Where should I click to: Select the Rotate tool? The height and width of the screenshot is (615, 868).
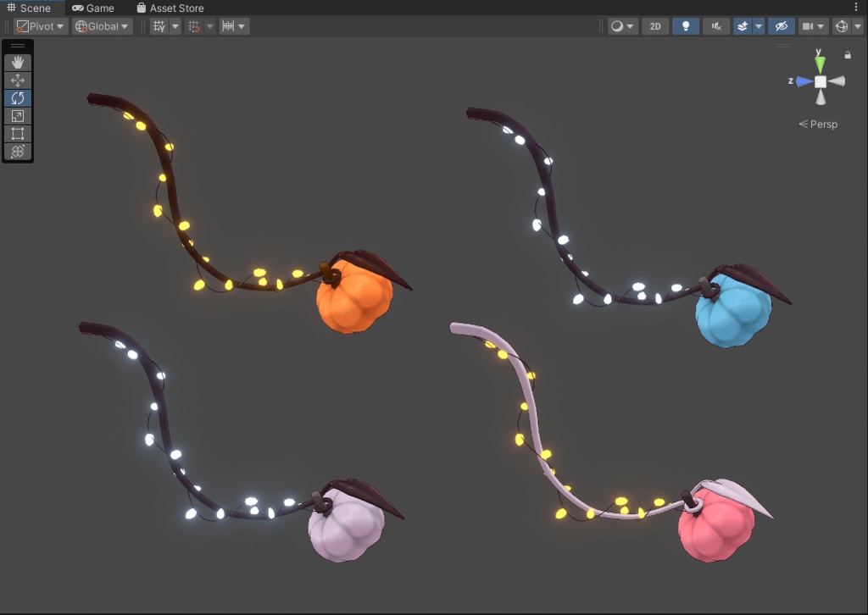click(x=17, y=97)
